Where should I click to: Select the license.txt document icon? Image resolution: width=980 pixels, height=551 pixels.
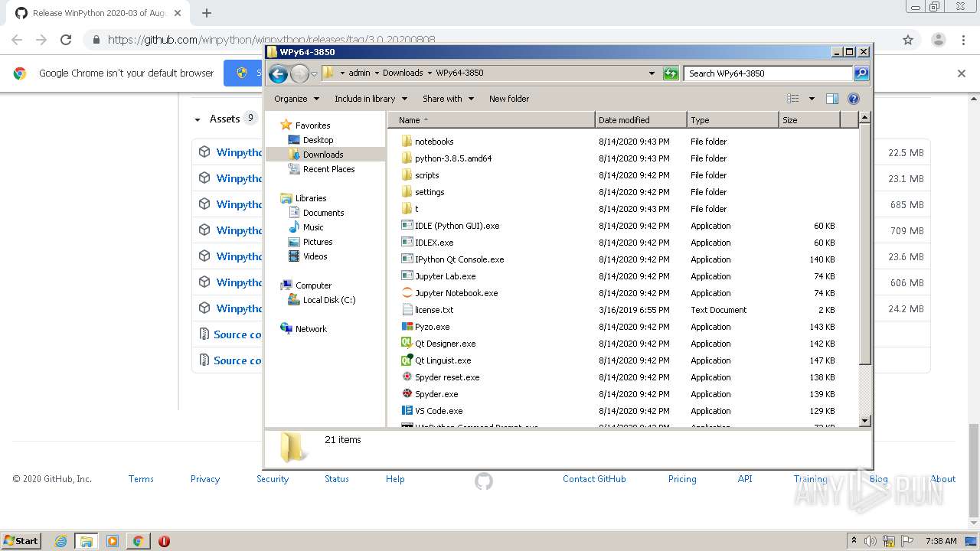click(407, 310)
